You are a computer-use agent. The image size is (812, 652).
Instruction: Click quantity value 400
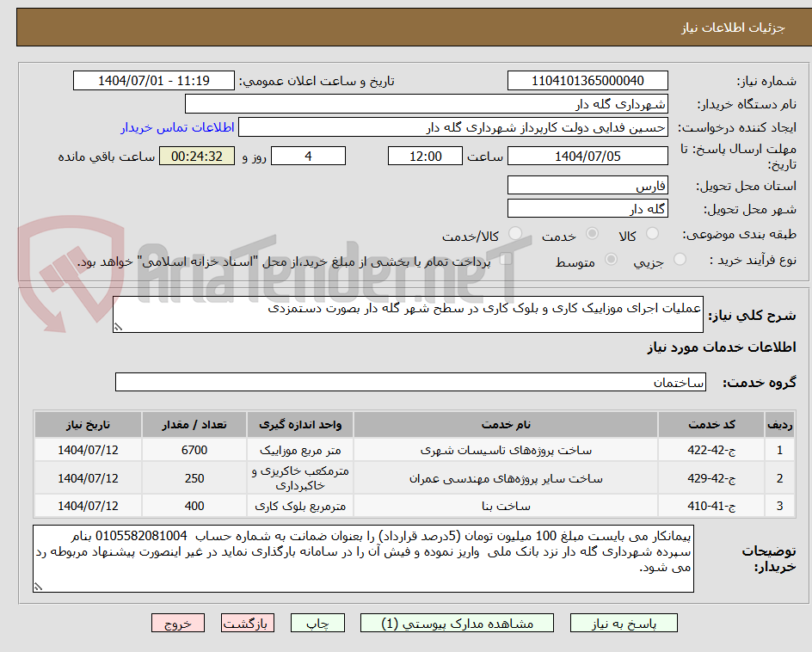point(194,506)
